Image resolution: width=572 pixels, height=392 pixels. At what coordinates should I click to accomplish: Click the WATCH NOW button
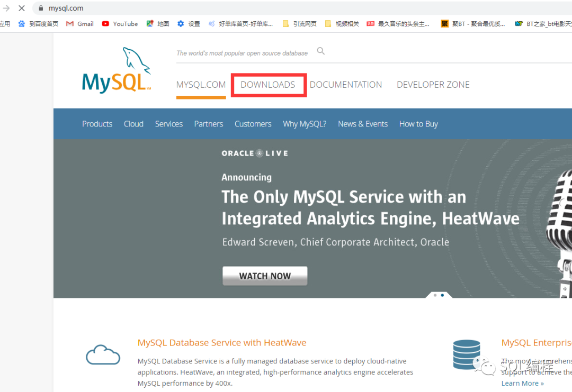pyautogui.click(x=265, y=276)
